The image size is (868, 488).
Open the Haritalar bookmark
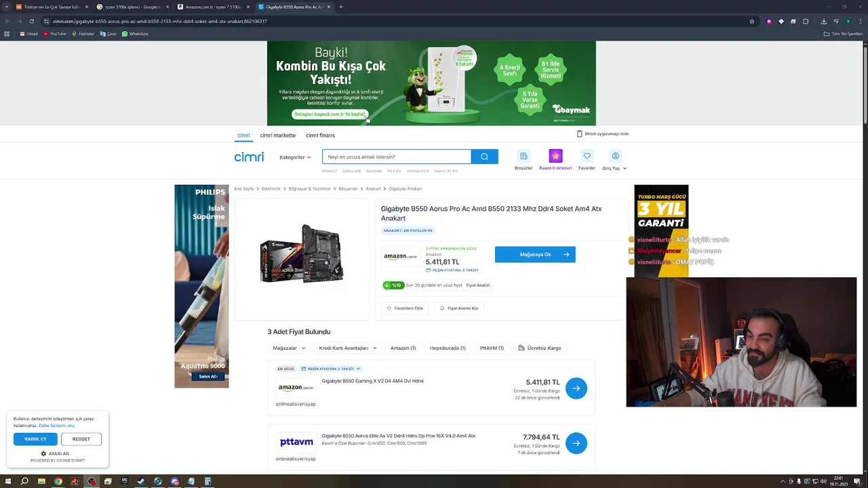click(83, 34)
